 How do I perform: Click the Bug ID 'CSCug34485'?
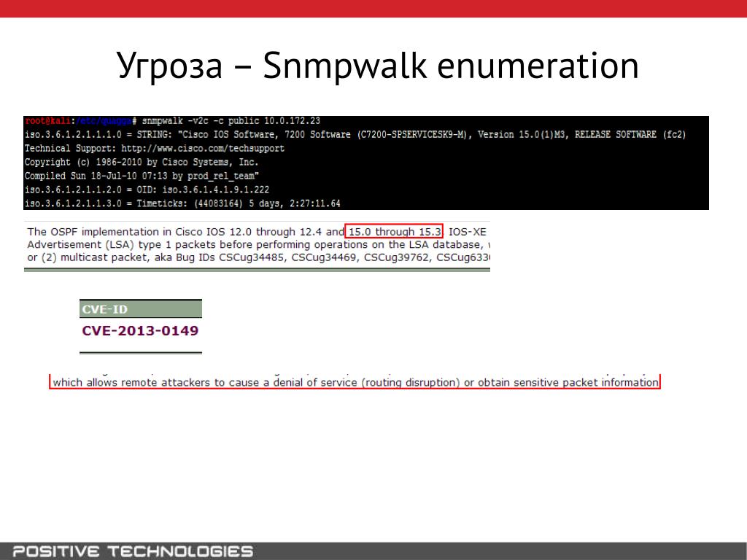252,257
